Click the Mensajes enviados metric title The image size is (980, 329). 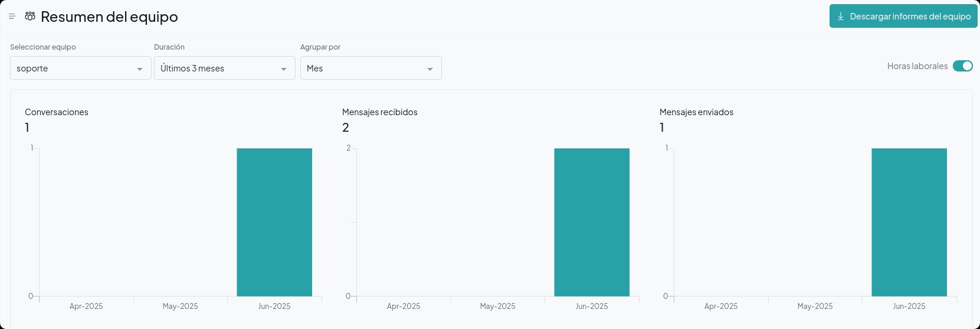click(696, 112)
